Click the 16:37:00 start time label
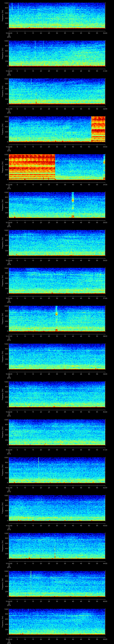The width and height of the screenshot is (114, 644). [9, 336]
